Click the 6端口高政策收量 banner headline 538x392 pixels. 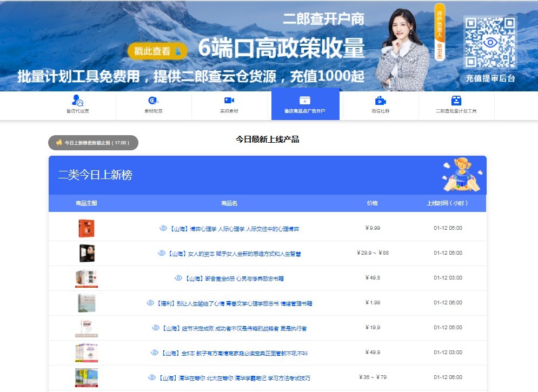(x=281, y=48)
